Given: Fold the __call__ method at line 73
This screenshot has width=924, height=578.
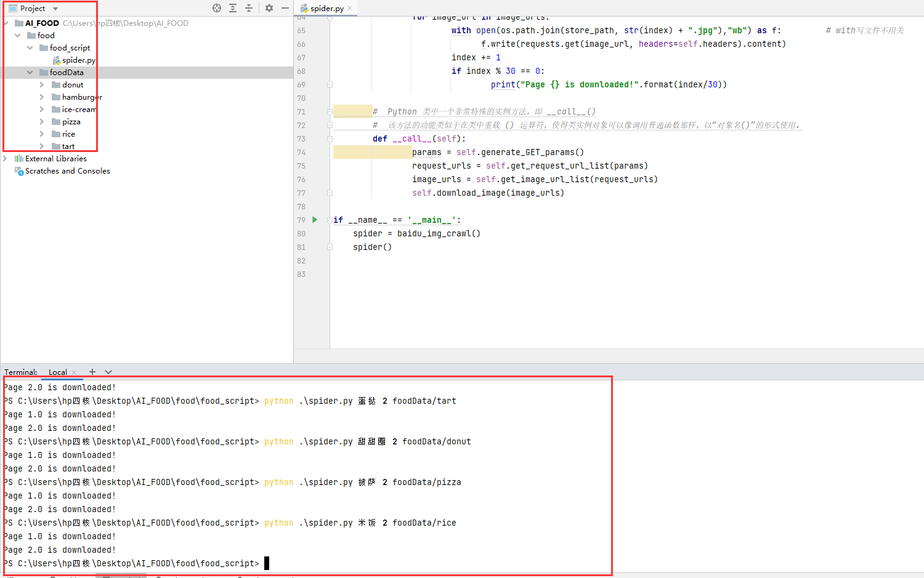Looking at the screenshot, I should [x=330, y=138].
